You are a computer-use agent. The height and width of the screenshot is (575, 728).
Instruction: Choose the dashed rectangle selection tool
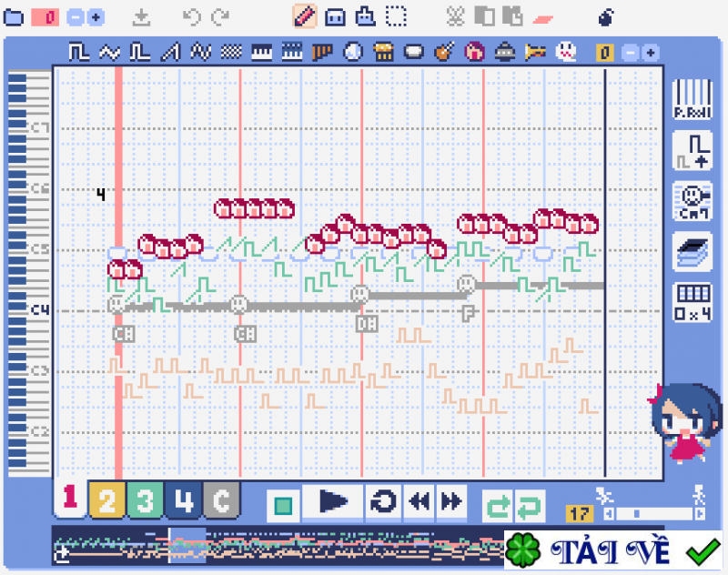tap(396, 17)
